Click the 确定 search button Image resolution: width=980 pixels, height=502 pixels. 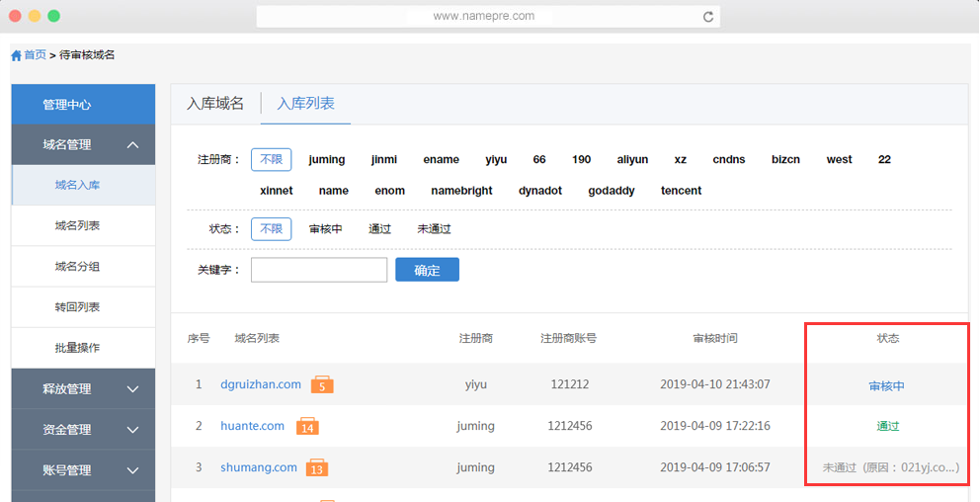click(x=427, y=270)
